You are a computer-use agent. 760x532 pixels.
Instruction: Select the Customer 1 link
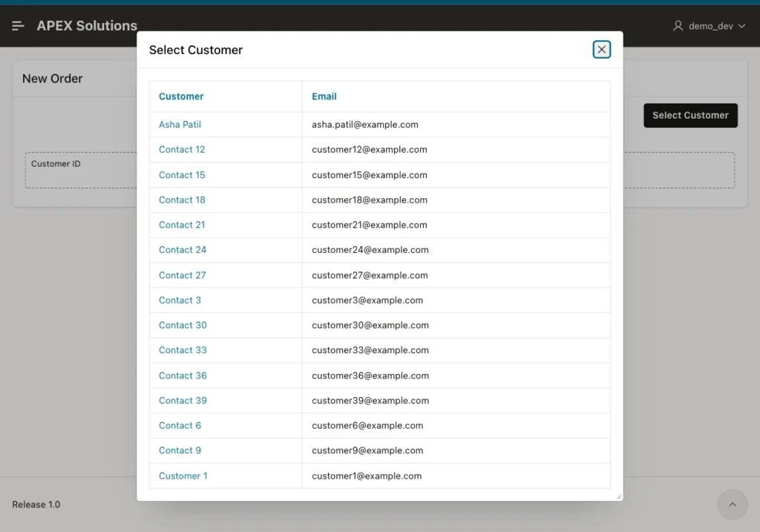[x=183, y=476]
